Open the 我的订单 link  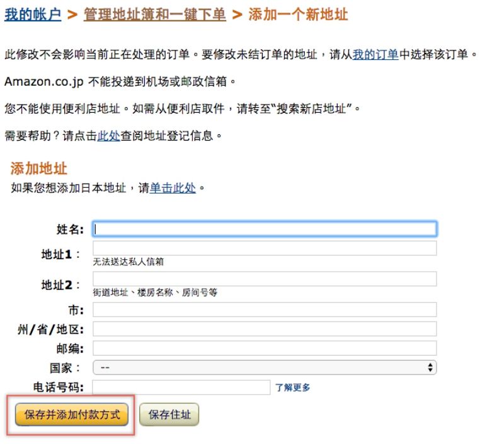(x=375, y=55)
